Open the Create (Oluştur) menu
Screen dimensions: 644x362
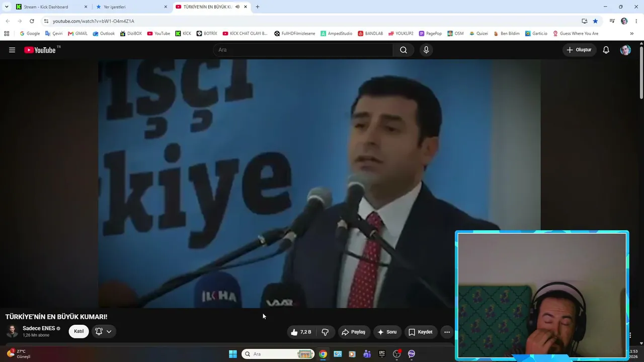click(x=579, y=50)
